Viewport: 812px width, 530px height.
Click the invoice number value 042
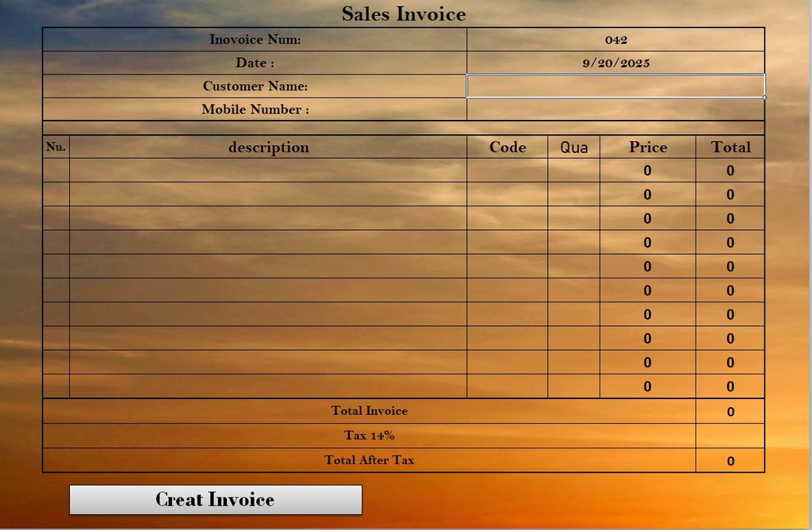(615, 40)
